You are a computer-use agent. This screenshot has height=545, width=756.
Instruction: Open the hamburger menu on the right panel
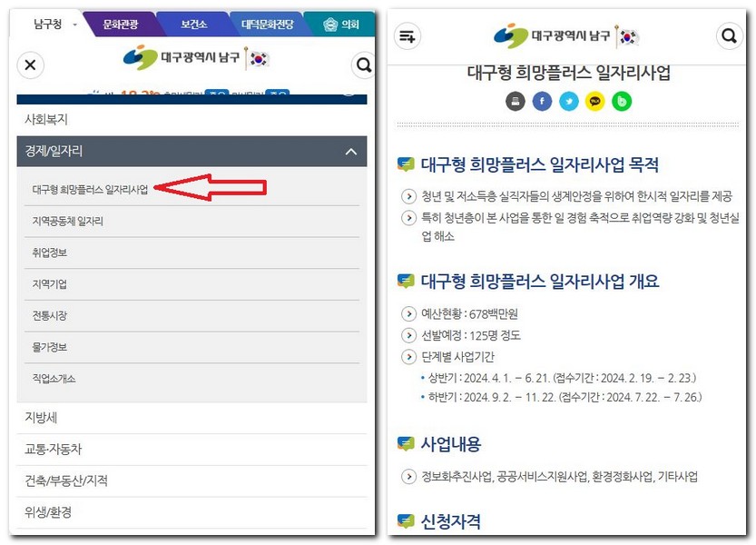tap(407, 36)
